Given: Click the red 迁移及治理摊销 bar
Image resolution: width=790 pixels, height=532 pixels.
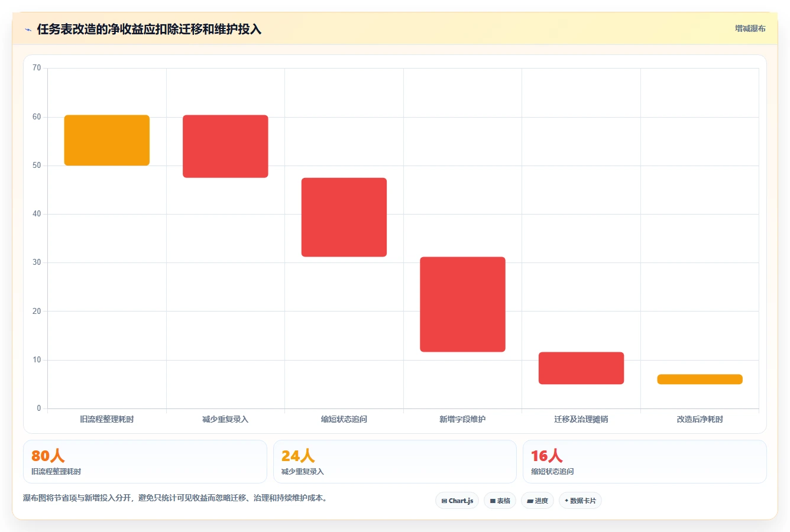Looking at the screenshot, I should 581,368.
